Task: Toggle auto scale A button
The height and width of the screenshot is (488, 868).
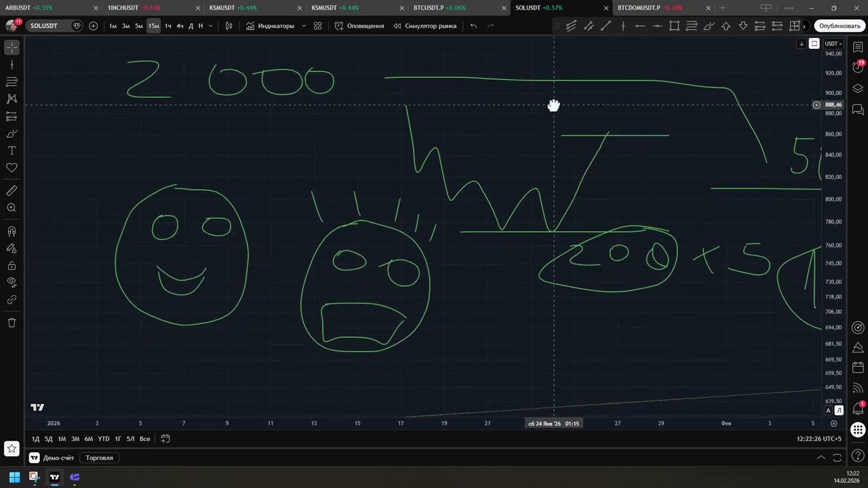Action: pos(828,411)
